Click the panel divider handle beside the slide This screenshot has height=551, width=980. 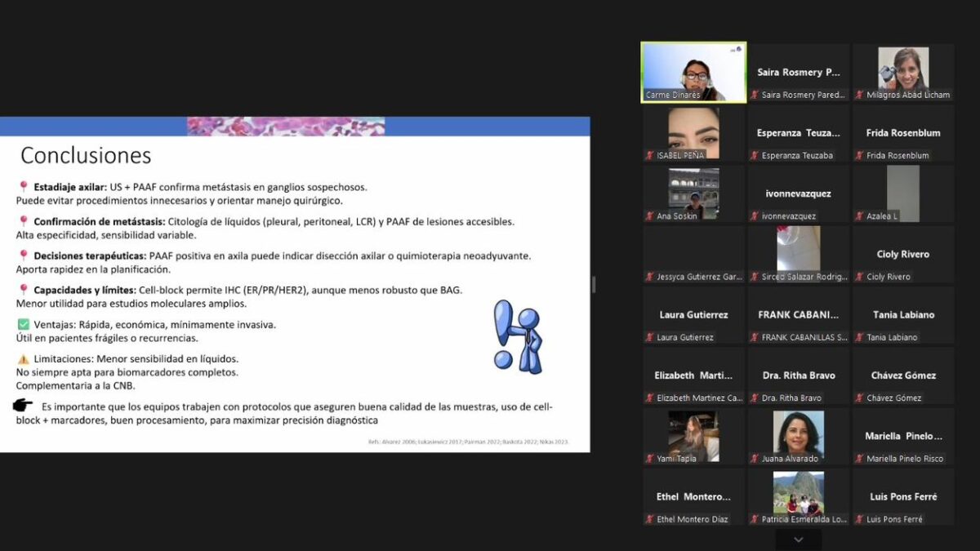(594, 284)
